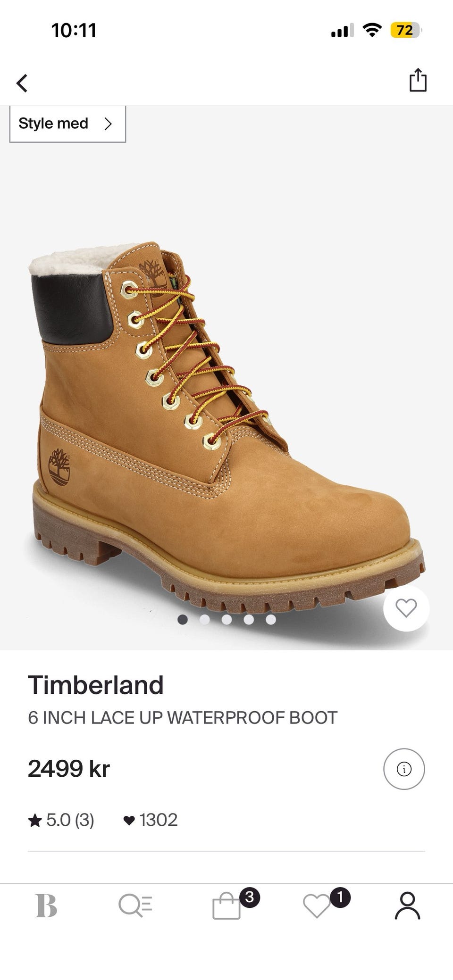Image resolution: width=453 pixels, height=980 pixels.
Task: Open the search and categories tab
Action: pos(135,906)
